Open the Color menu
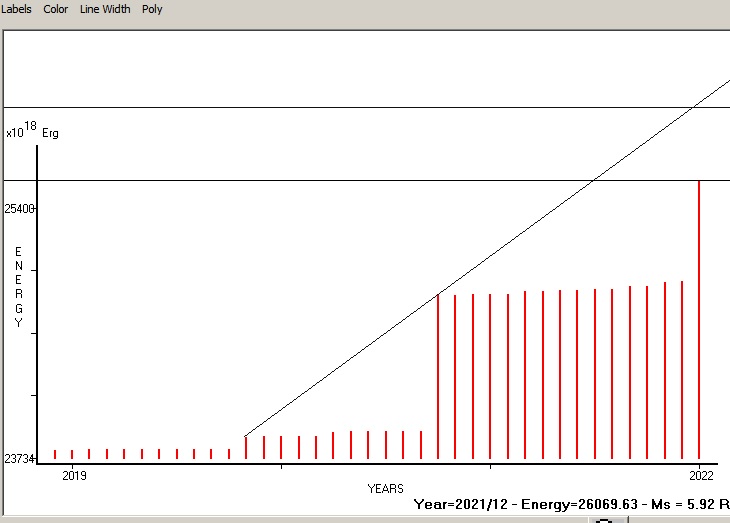The height and width of the screenshot is (523, 730). 56,9
